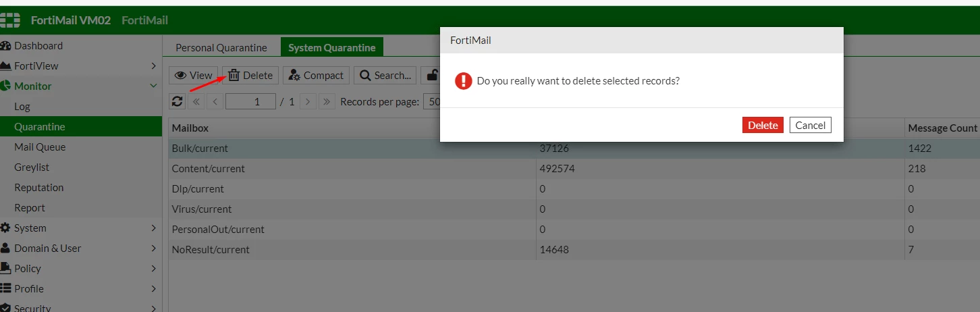This screenshot has height=312, width=980.
Task: Click the Fortinet logo in header
Action: pos(9,20)
